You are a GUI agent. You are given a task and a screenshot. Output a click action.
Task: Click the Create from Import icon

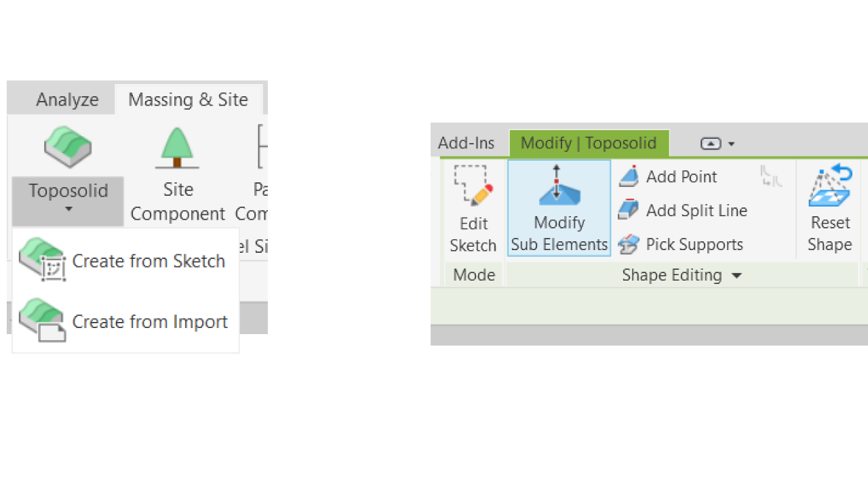click(42, 320)
